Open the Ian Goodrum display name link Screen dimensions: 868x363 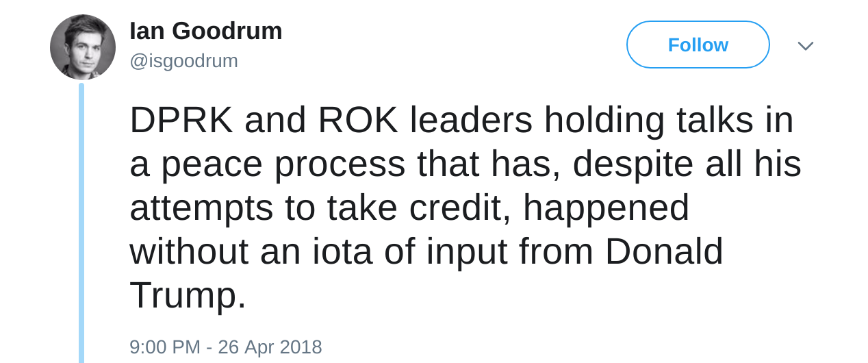pos(205,31)
